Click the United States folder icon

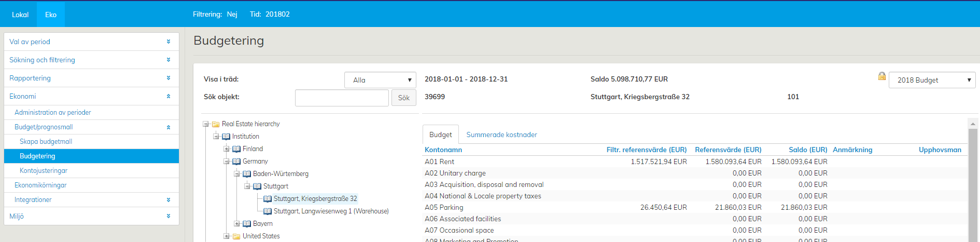236,236
